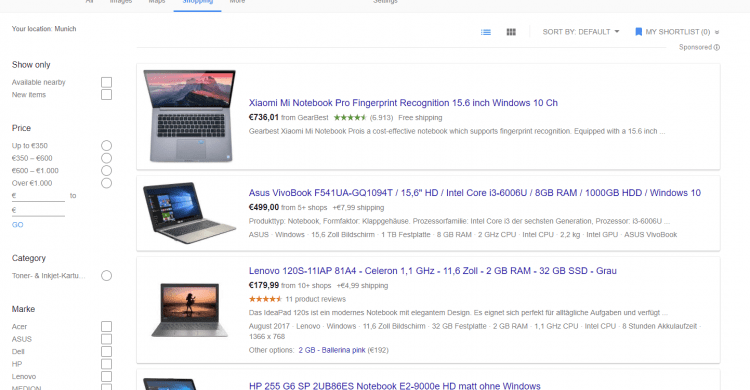Switch to list view icon
Viewport: 750px width, 390px height.
click(485, 32)
